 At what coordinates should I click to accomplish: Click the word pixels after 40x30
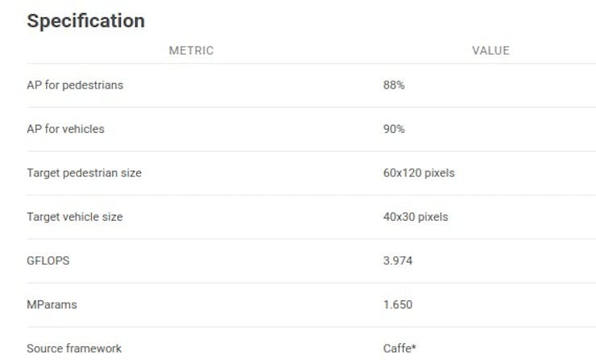[x=433, y=217]
